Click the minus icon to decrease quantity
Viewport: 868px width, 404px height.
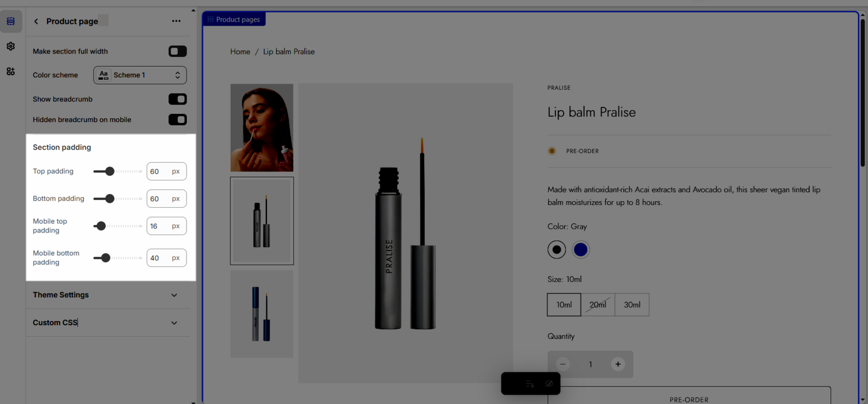563,364
